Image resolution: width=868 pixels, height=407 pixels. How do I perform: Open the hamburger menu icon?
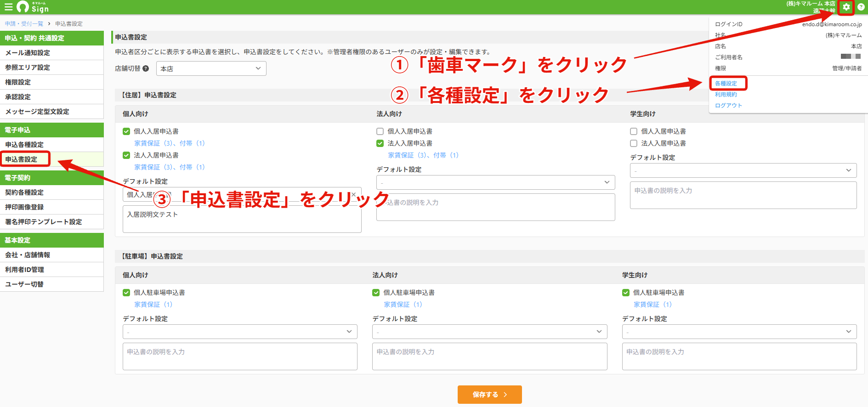(x=8, y=7)
